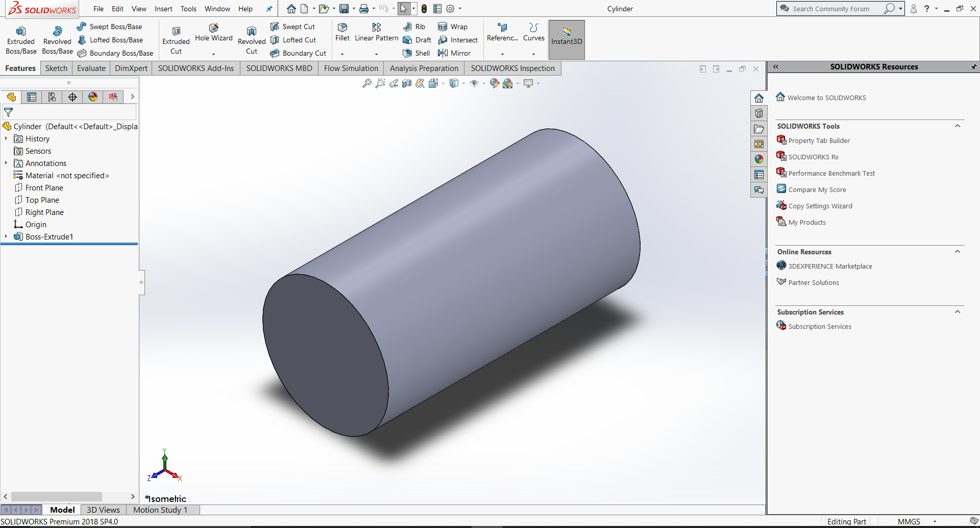Image resolution: width=980 pixels, height=528 pixels.
Task: Open the Section View tool
Action: coord(407,83)
